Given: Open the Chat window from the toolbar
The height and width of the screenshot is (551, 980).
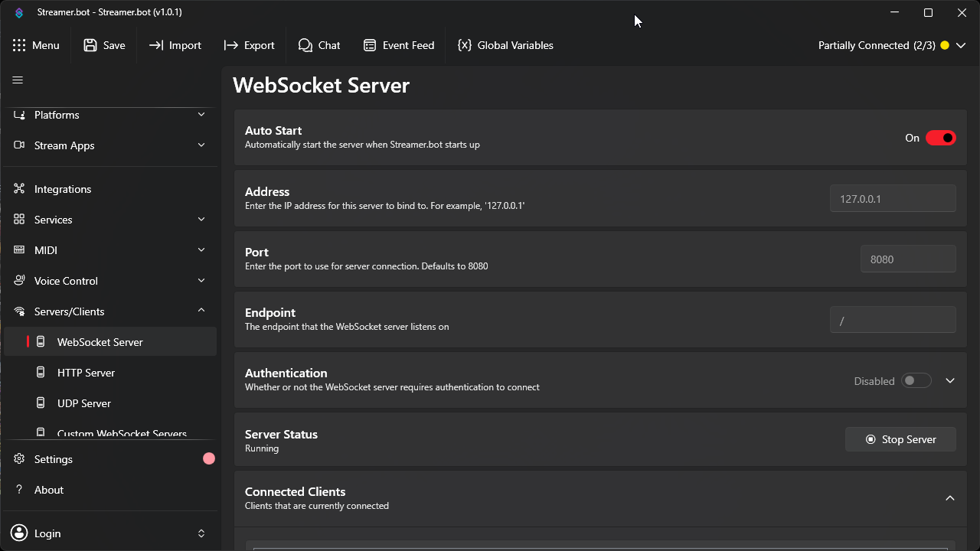Looking at the screenshot, I should (x=319, y=45).
